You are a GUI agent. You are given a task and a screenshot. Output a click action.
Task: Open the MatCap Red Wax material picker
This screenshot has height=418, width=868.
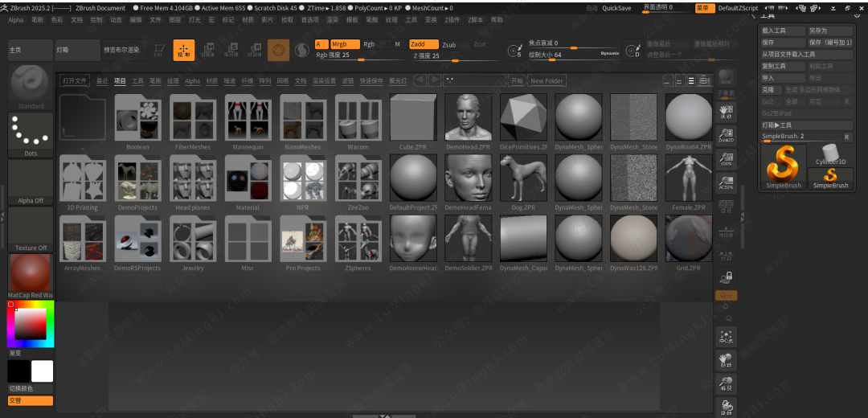pos(31,274)
